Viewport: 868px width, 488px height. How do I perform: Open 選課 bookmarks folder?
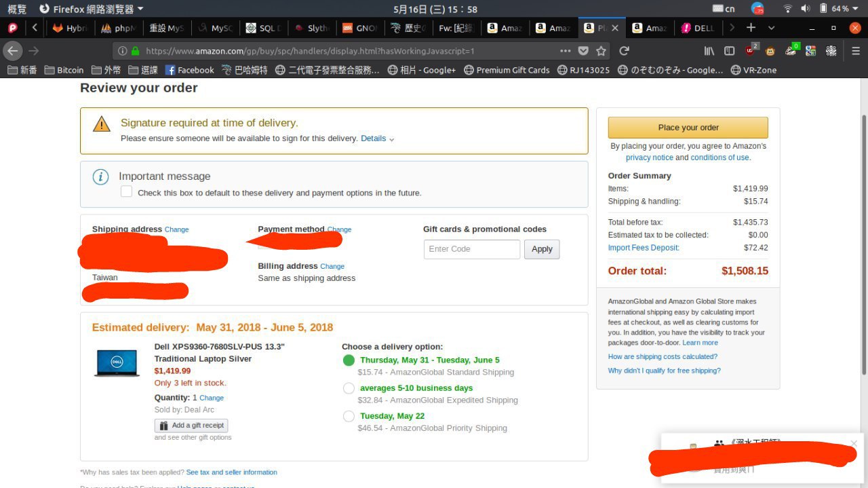(143, 70)
